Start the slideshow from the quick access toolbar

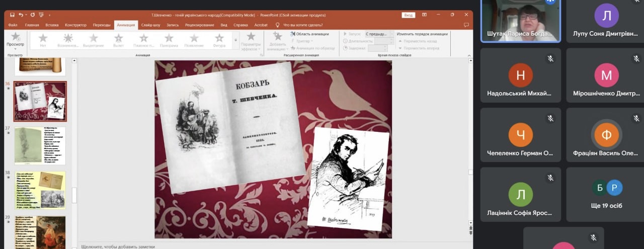[x=41, y=15]
